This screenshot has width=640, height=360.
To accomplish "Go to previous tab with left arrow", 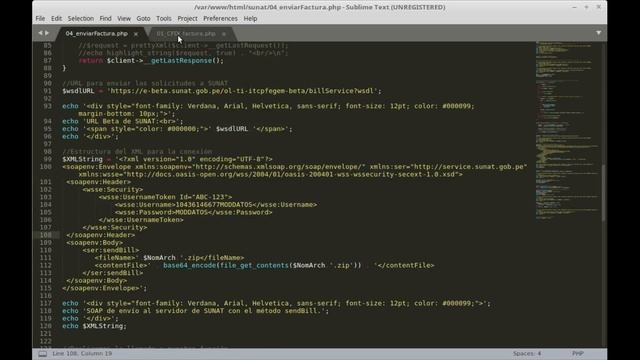I will pos(40,33).
